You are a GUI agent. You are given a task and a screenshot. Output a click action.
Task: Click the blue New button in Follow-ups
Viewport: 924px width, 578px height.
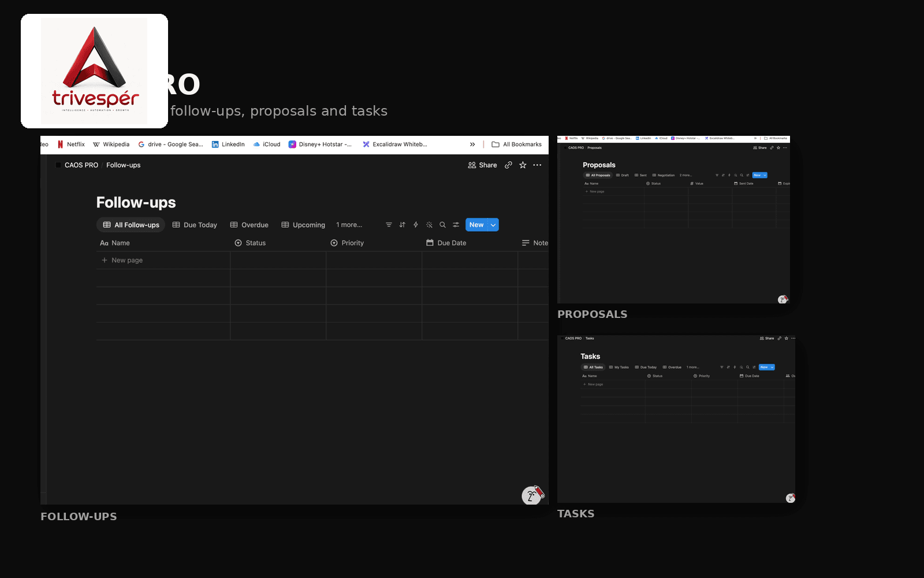476,225
